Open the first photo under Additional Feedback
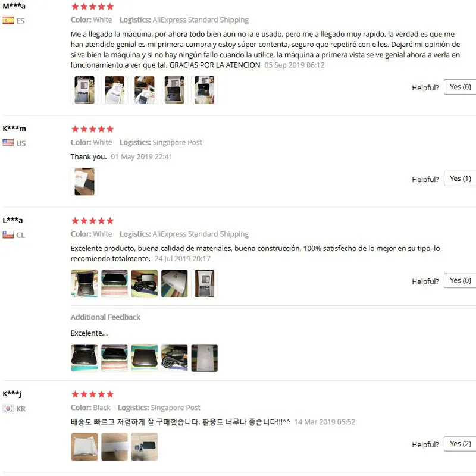Screen dimensions: 476x476 84,358
